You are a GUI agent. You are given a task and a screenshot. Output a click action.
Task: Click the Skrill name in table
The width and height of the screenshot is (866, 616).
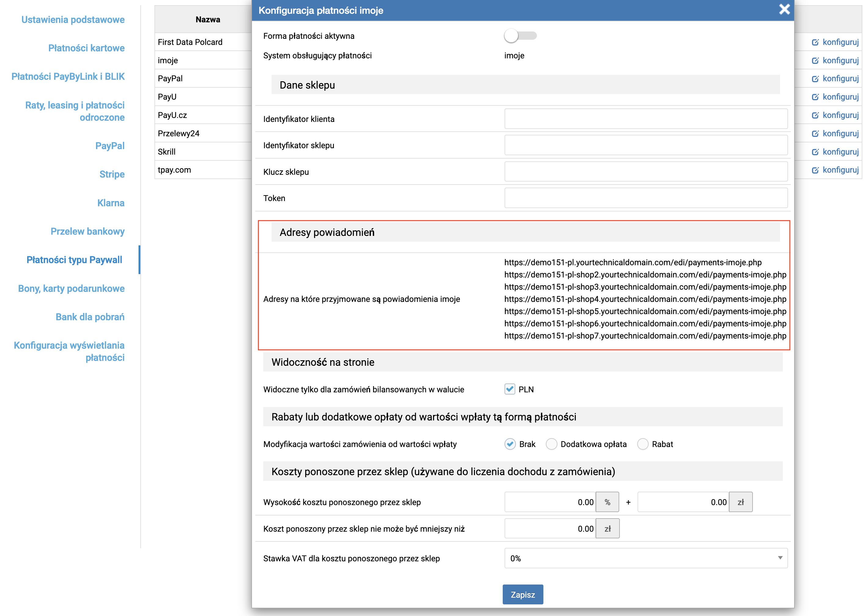[167, 152]
